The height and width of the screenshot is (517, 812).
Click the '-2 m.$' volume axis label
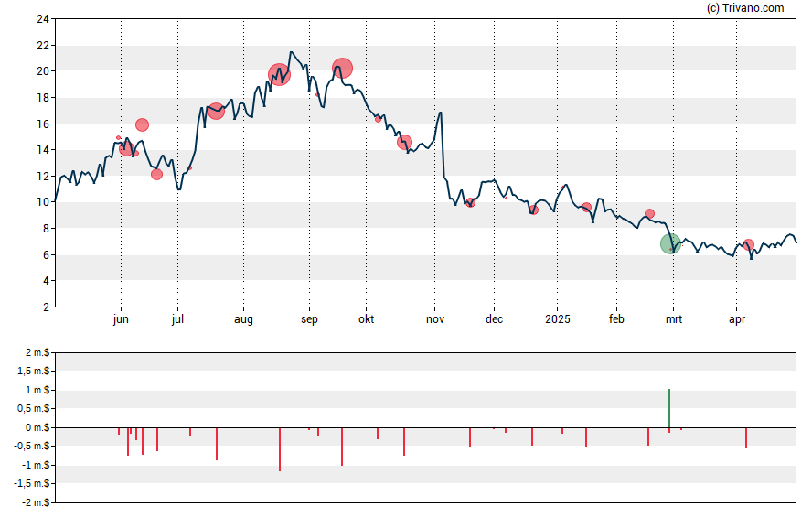(x=36, y=502)
